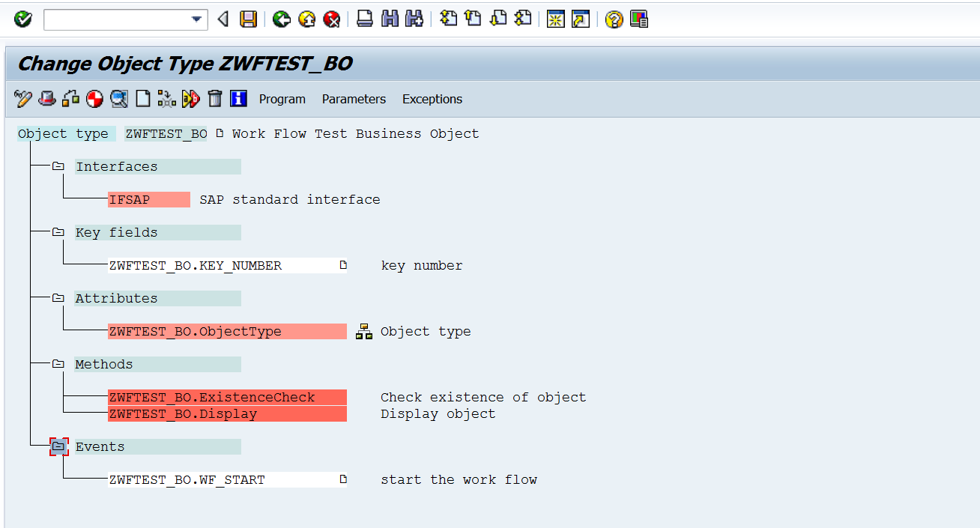Click the red Cancel icon
The width and height of the screenshot is (980, 528).
click(x=332, y=19)
